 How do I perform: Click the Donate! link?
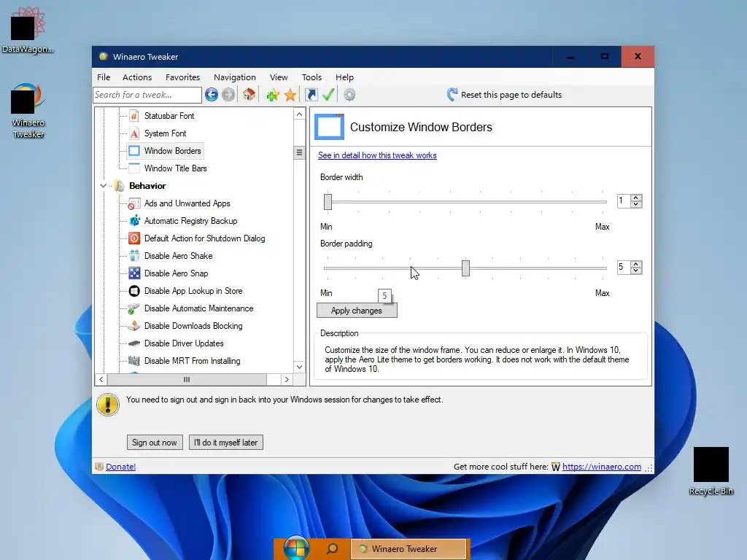point(120,467)
